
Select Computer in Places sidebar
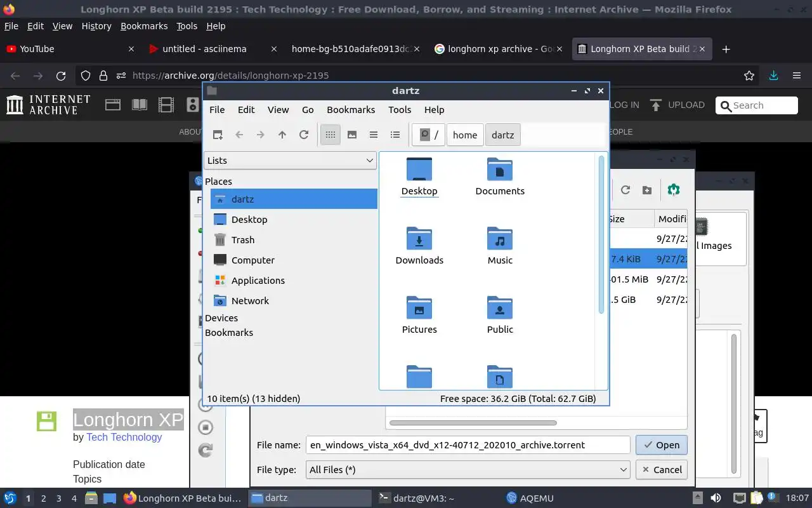pyautogui.click(x=294, y=260)
